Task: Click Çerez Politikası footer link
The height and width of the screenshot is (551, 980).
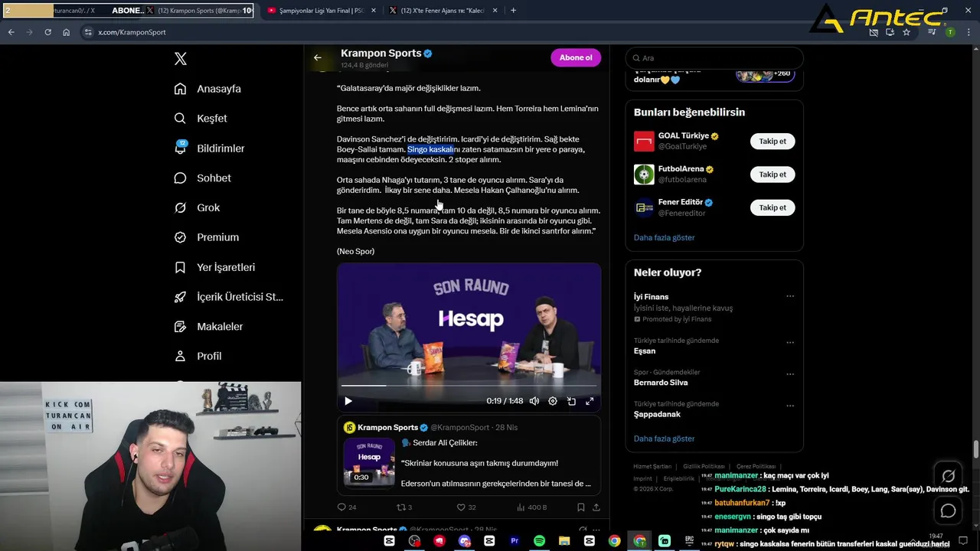Action: (756, 467)
